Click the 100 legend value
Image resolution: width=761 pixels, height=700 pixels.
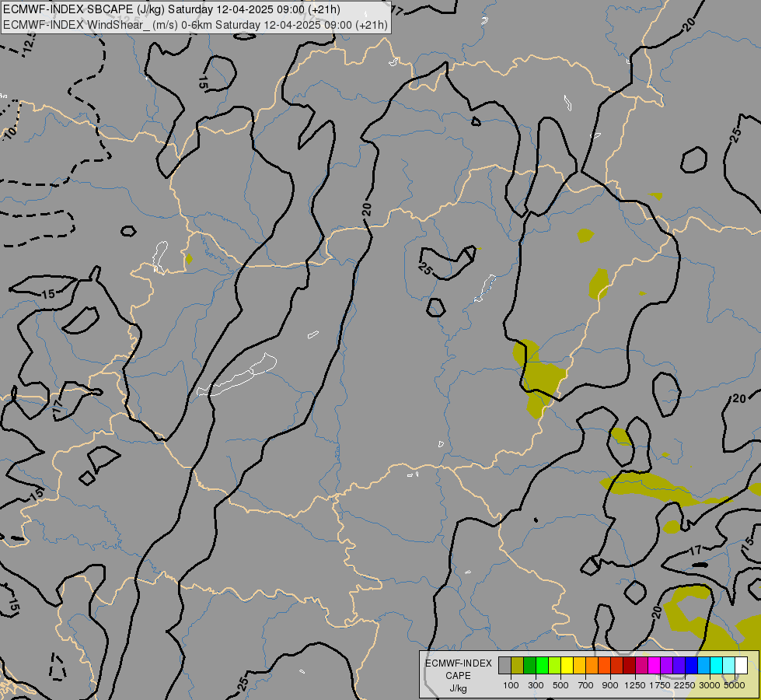[511, 685]
